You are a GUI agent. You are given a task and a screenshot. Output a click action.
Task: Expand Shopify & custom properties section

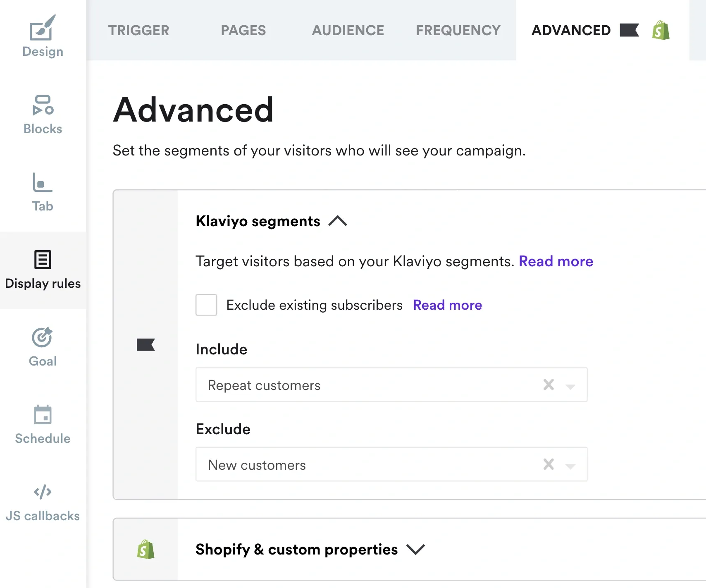[x=415, y=549]
